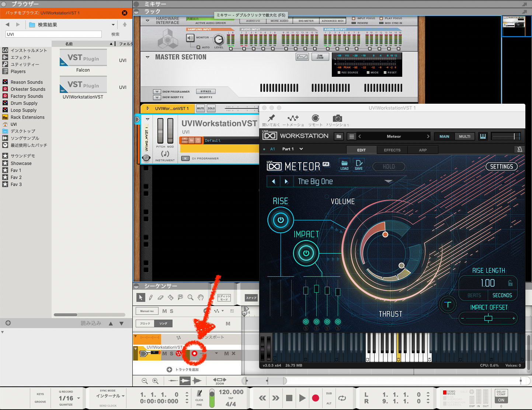
Task: Collapse the MASTER SECTION disclosure triangle
Action: (147, 57)
